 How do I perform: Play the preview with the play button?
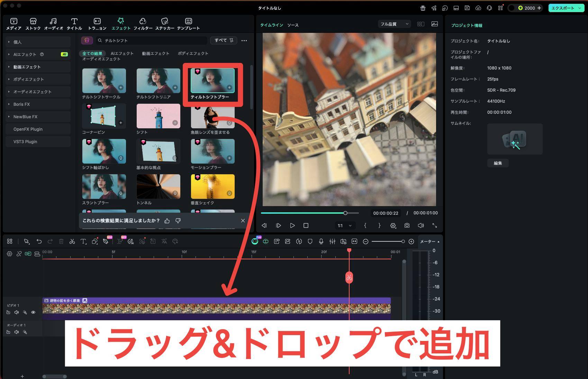click(292, 225)
